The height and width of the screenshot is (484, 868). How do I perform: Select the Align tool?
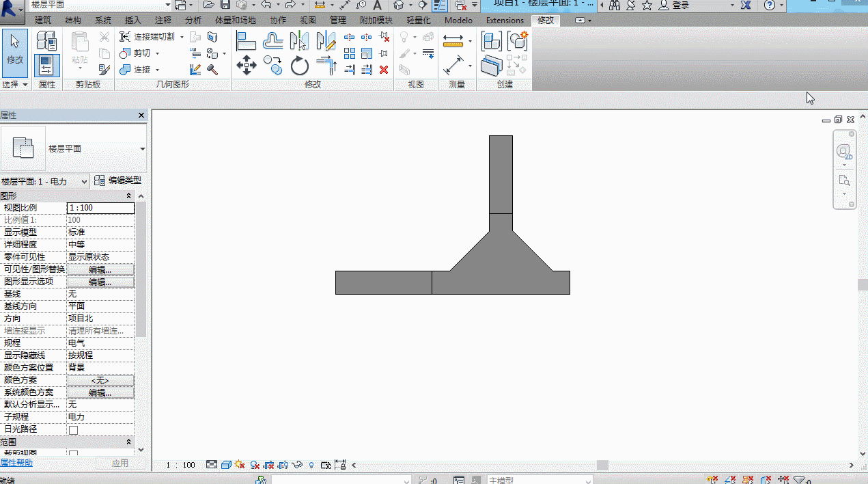point(246,41)
